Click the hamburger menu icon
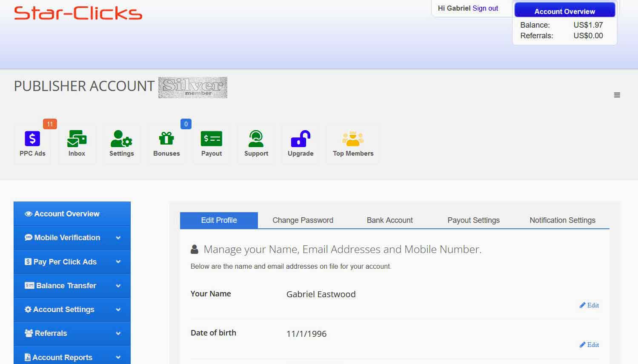638x364 pixels. point(617,95)
